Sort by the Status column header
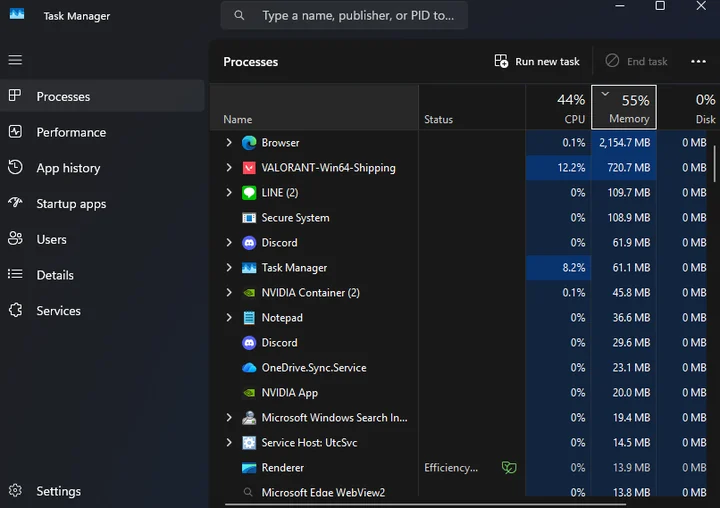The image size is (720, 508). [x=472, y=107]
